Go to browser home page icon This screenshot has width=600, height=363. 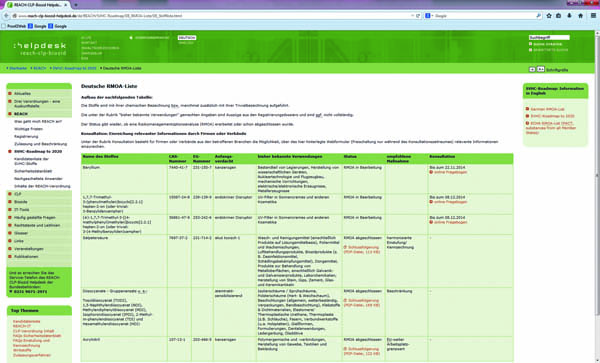point(580,16)
